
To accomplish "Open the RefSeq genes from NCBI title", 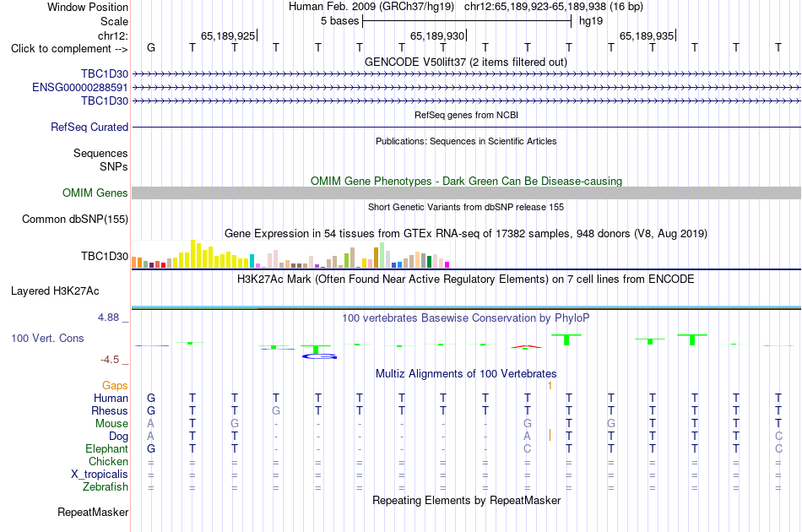I will [x=466, y=115].
